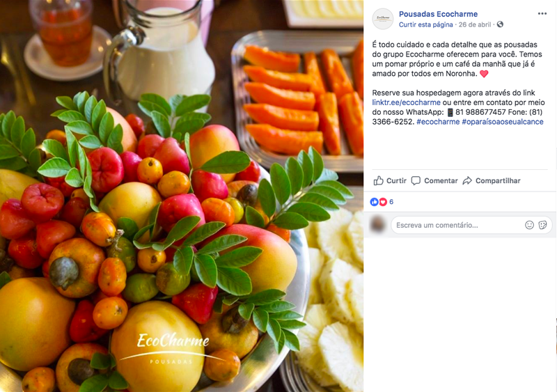The height and width of the screenshot is (392, 557).
Task: Click the public globe privacy icon
Action: coord(500,24)
